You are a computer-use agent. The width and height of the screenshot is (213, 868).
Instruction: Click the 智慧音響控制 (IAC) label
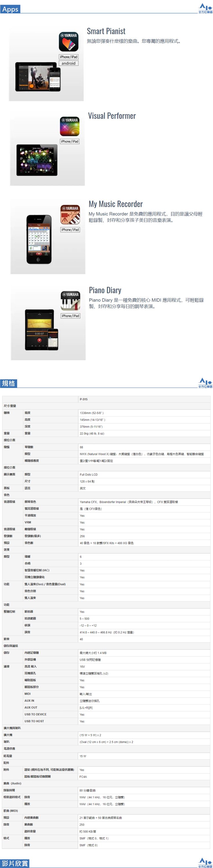click(x=37, y=571)
